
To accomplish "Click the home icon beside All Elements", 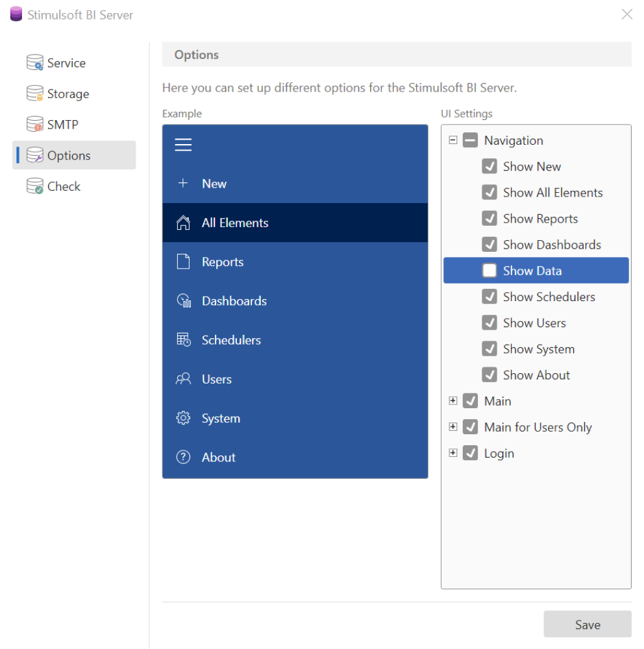I will (183, 223).
